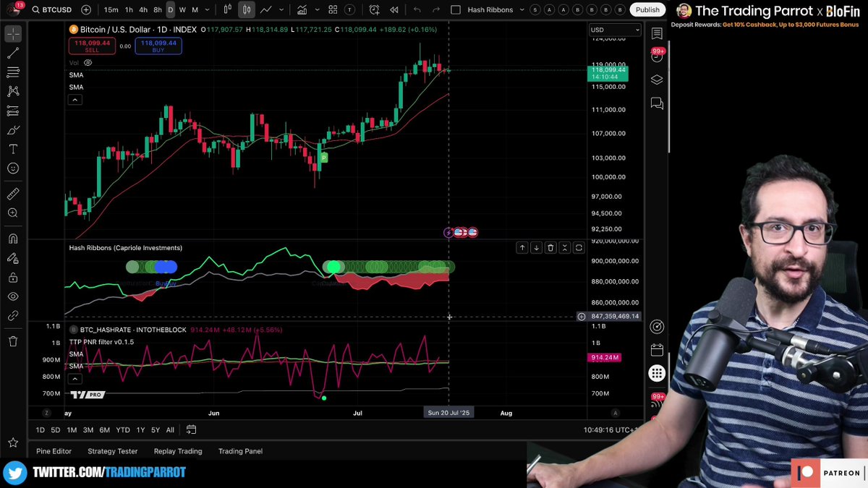Click the blue BUY price button
Screen dimensions: 868x488
[158, 46]
